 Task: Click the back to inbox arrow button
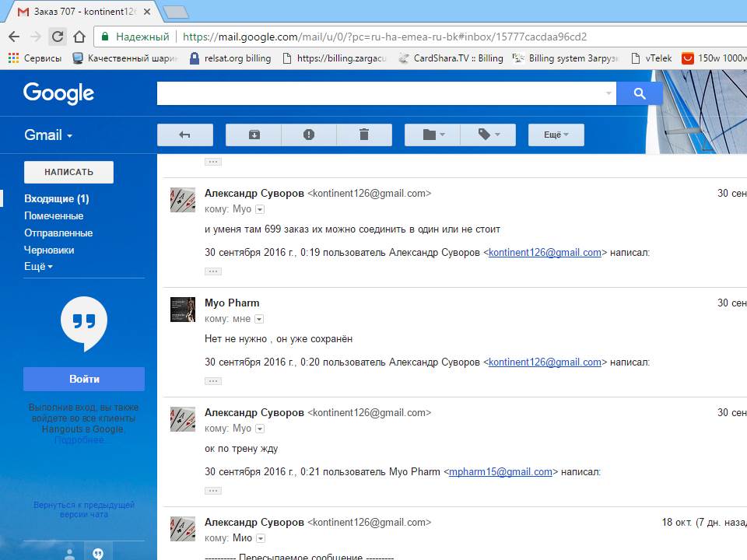[184, 135]
